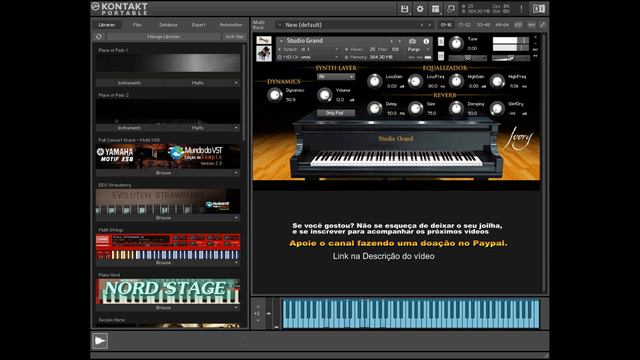Click the reverb WetDry knob

[x=497, y=108]
